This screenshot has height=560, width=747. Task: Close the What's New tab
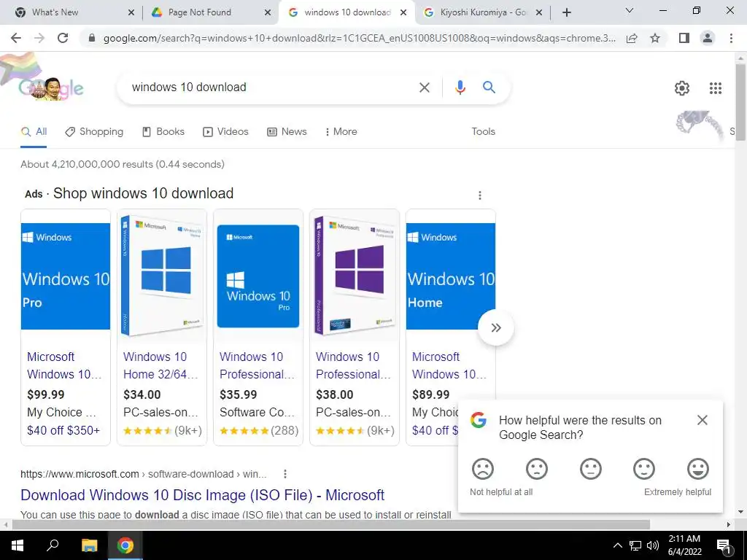pos(131,13)
